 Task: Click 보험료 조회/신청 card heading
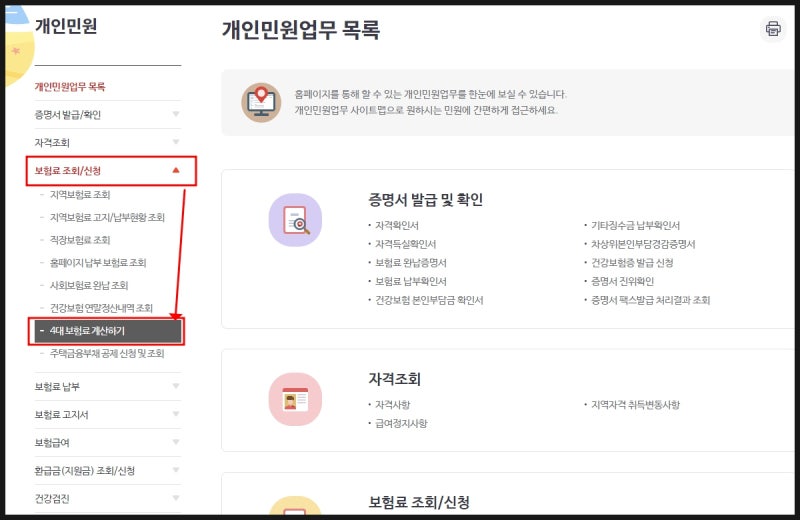click(419, 502)
